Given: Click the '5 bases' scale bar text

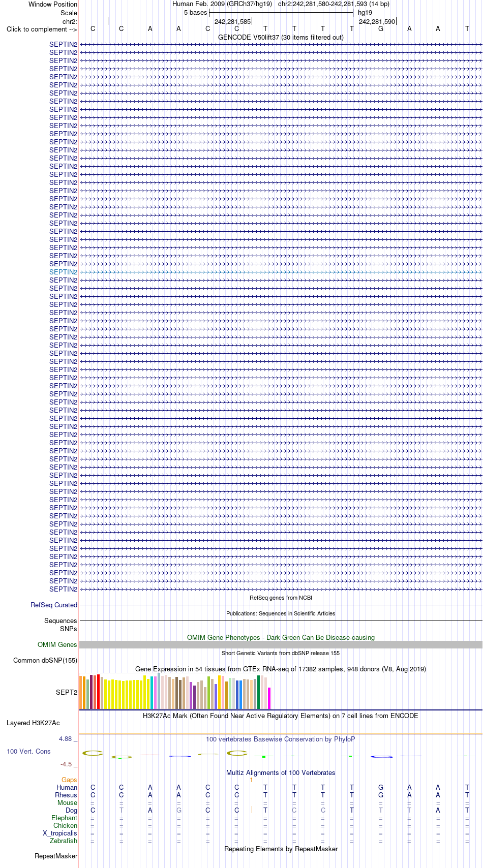Looking at the screenshot, I should [x=196, y=12].
